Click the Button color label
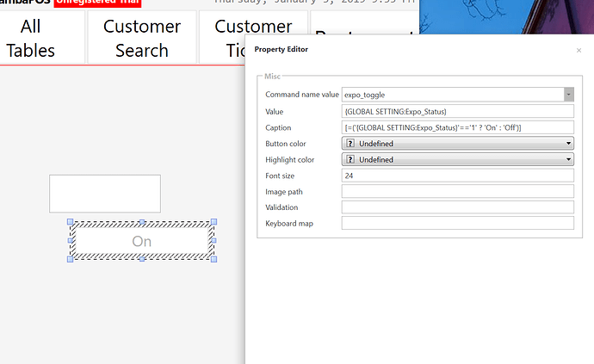The width and height of the screenshot is (594, 364). 285,144
